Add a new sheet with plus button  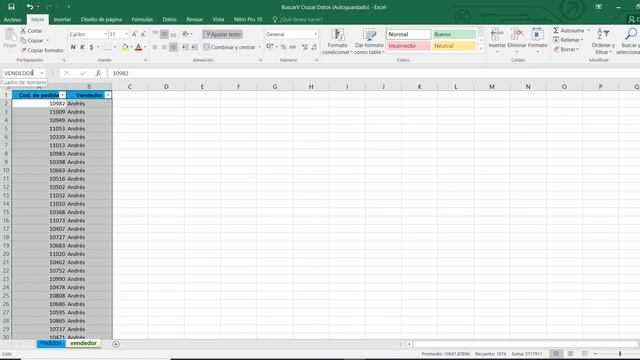(116, 344)
